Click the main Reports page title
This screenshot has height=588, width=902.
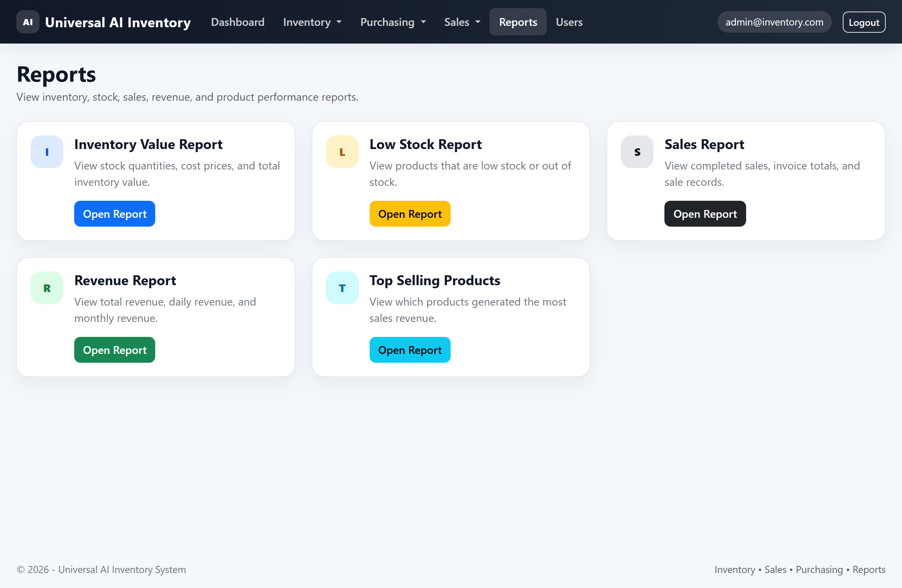click(x=56, y=74)
